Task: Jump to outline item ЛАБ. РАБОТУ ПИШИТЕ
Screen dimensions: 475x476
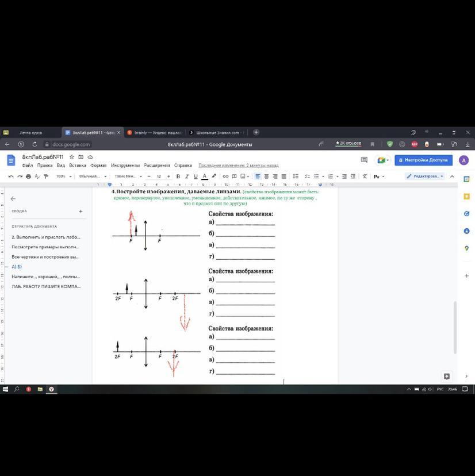Action: (46, 286)
